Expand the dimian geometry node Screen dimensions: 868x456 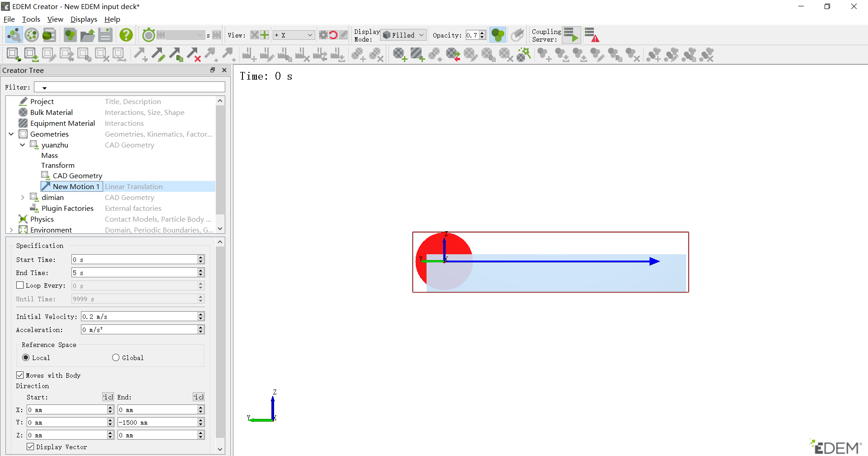pyautogui.click(x=23, y=197)
